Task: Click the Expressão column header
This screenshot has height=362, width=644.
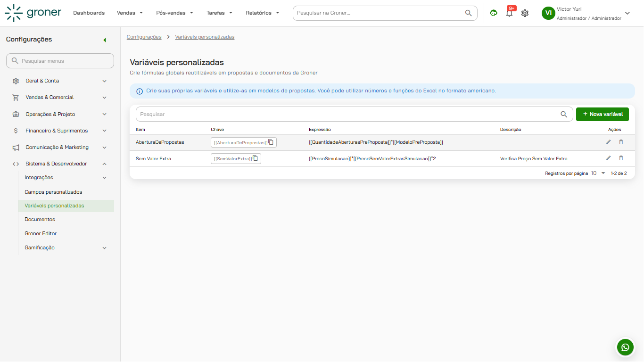Action: click(x=320, y=130)
